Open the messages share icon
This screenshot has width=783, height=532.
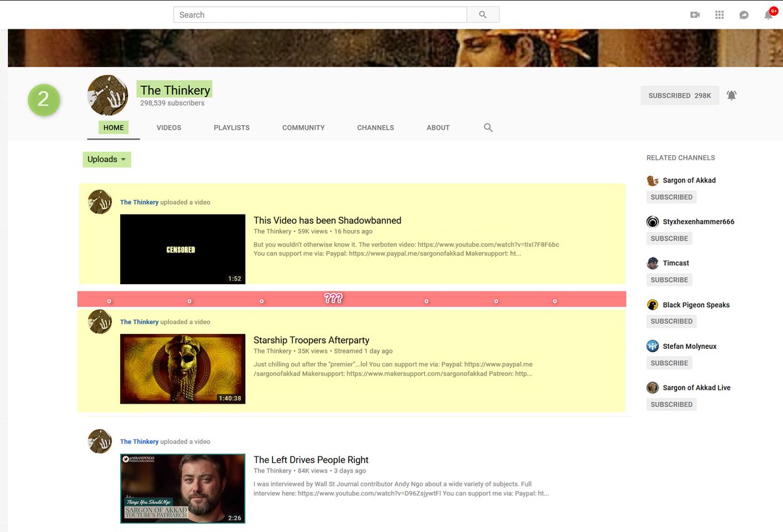click(x=744, y=15)
